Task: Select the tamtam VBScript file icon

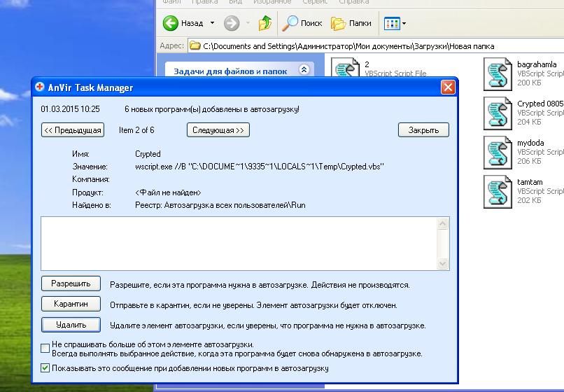Action: click(498, 192)
